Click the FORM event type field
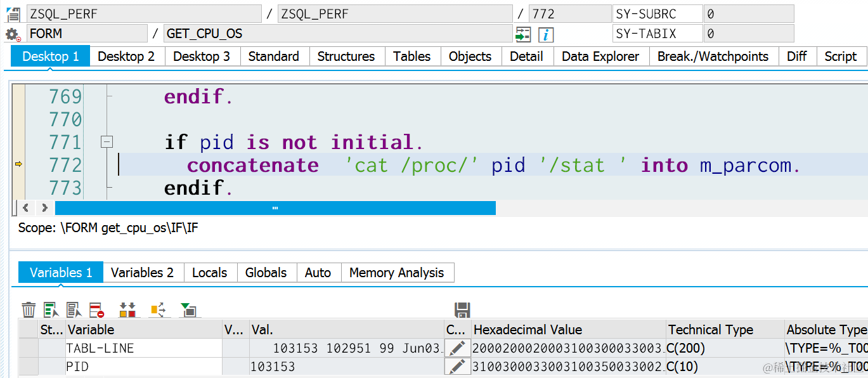This screenshot has width=868, height=378. coord(87,34)
